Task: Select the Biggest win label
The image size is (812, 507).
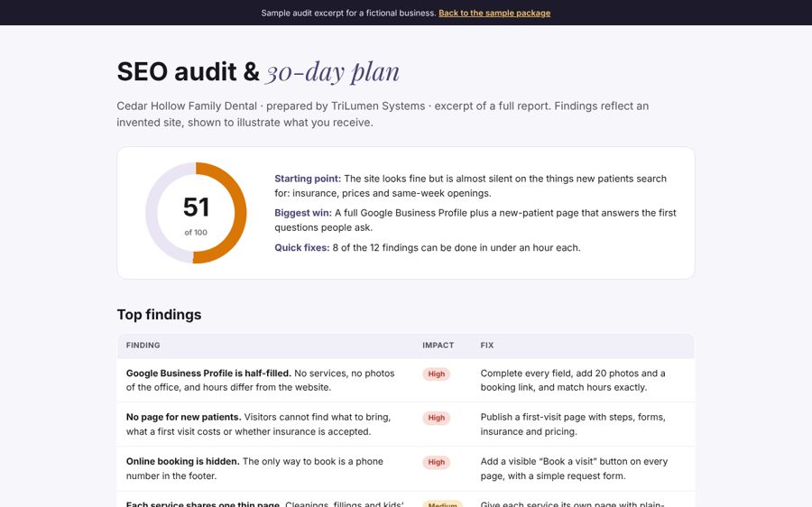Action: [x=303, y=213]
